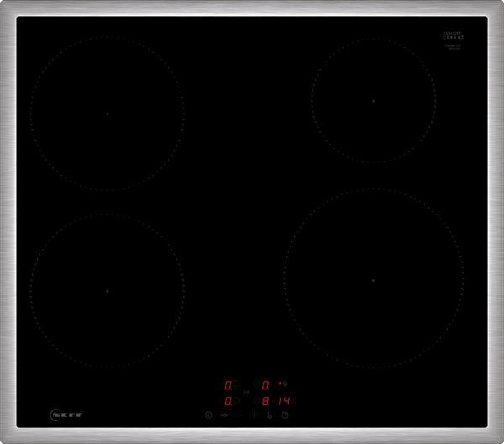This screenshot has height=444, width=504.
Task: Tap the timer clock icon
Action: tap(286, 415)
